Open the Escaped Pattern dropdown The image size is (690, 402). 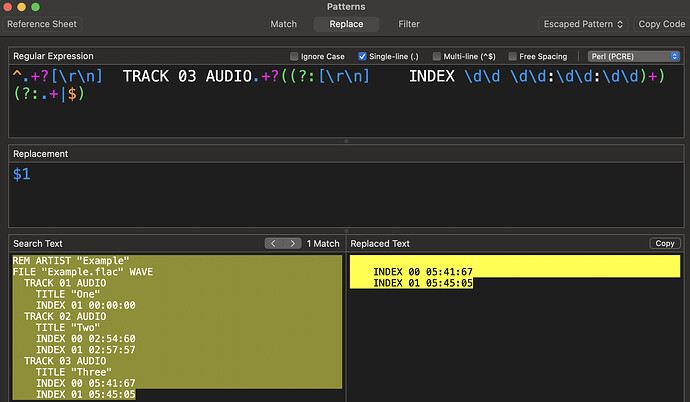tap(583, 24)
